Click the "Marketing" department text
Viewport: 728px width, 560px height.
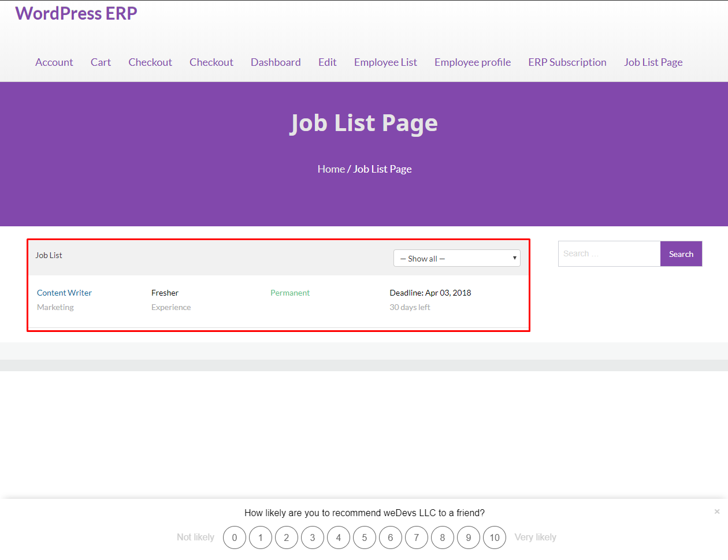55,308
